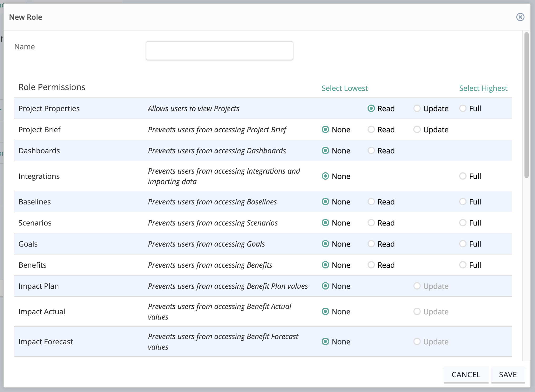Select None for Integrations
This screenshot has height=392, width=535.
click(x=325, y=176)
